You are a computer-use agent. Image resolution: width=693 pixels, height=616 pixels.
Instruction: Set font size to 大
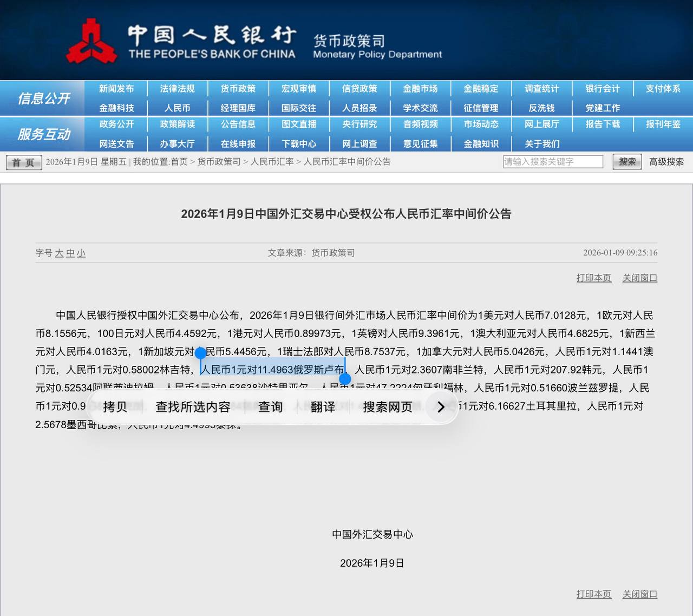click(x=59, y=253)
